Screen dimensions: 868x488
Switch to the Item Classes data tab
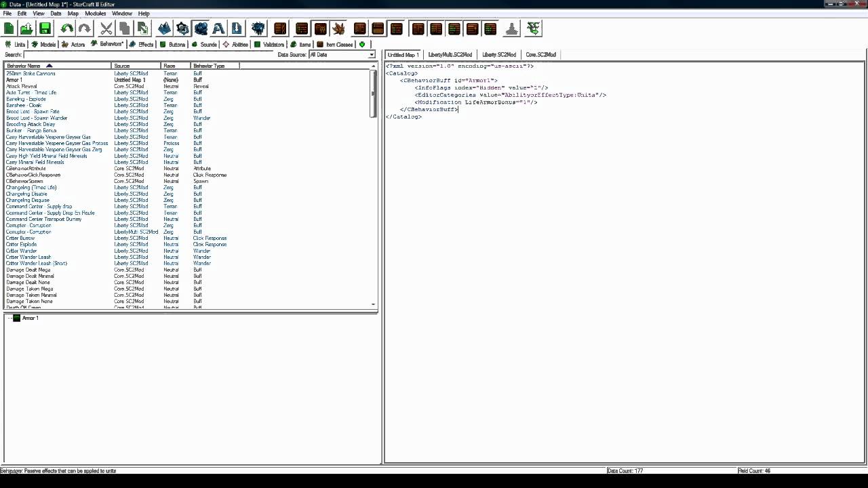(x=335, y=45)
